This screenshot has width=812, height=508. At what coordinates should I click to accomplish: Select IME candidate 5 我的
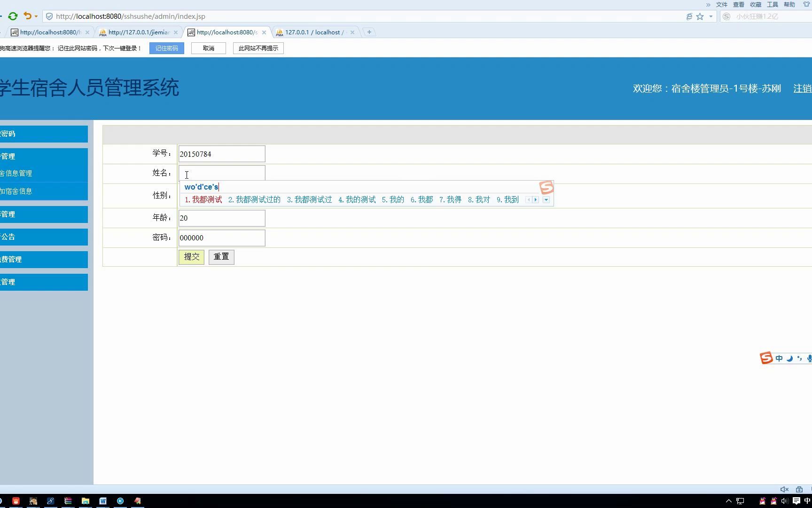tap(393, 200)
